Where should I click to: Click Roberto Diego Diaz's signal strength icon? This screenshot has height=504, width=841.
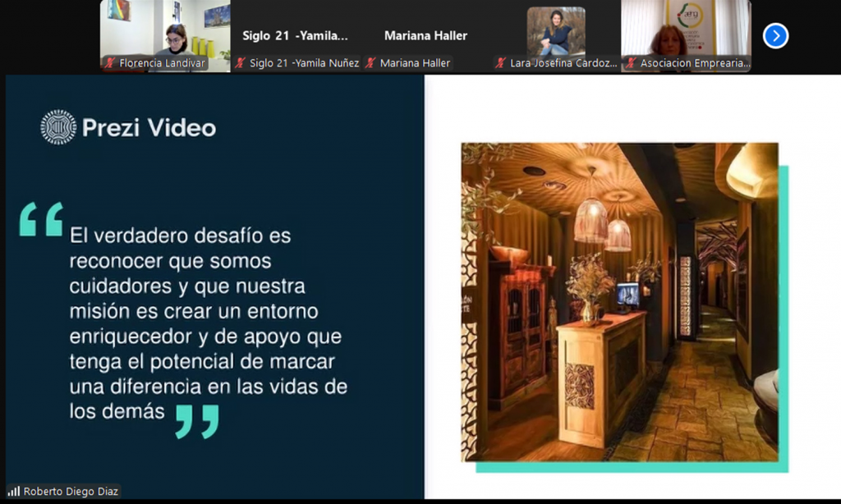click(14, 491)
